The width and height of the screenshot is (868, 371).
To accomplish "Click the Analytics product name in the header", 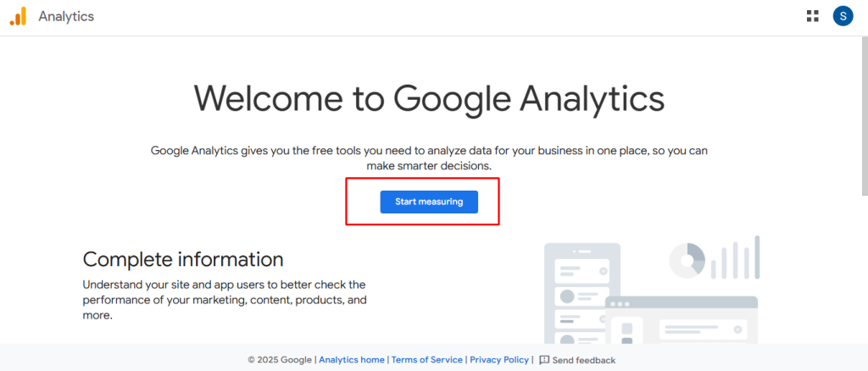I will [x=66, y=16].
